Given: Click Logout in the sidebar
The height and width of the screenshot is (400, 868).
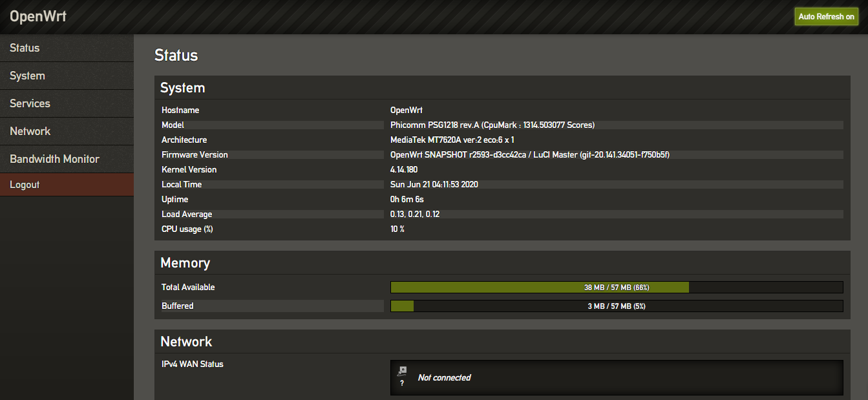Looking at the screenshot, I should [x=67, y=185].
